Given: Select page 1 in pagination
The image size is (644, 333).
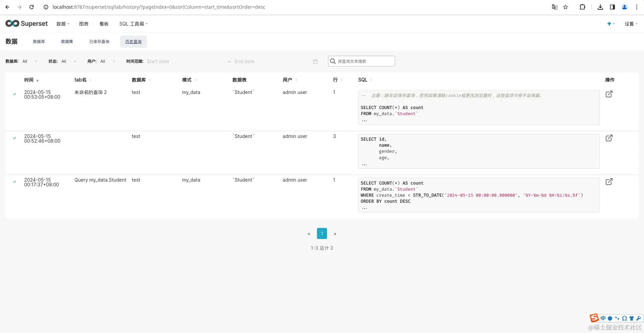Looking at the screenshot, I should click(322, 234).
